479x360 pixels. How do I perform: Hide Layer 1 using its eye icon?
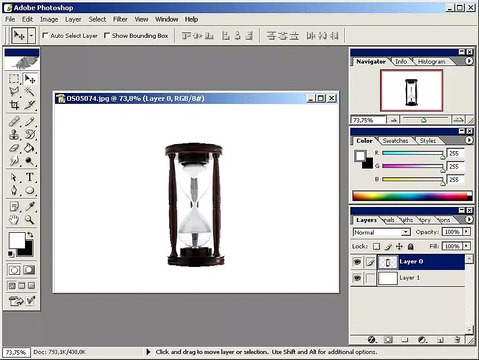(357, 278)
